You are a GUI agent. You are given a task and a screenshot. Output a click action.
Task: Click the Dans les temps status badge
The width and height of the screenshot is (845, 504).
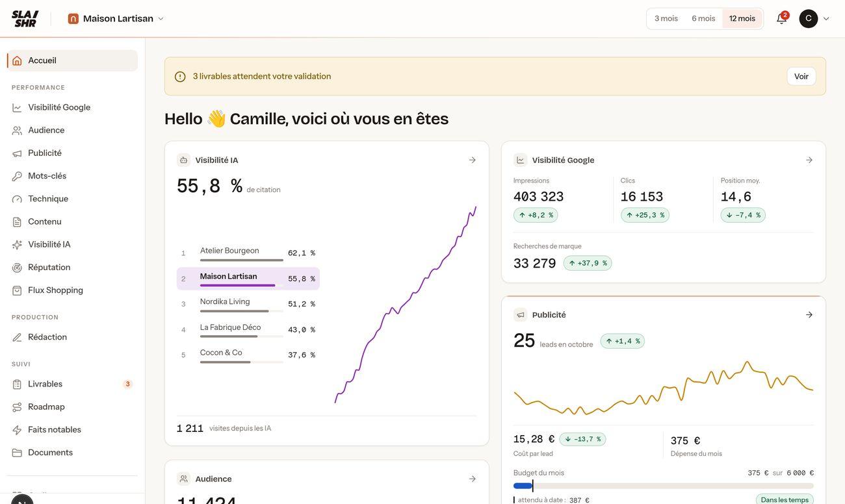pos(785,499)
